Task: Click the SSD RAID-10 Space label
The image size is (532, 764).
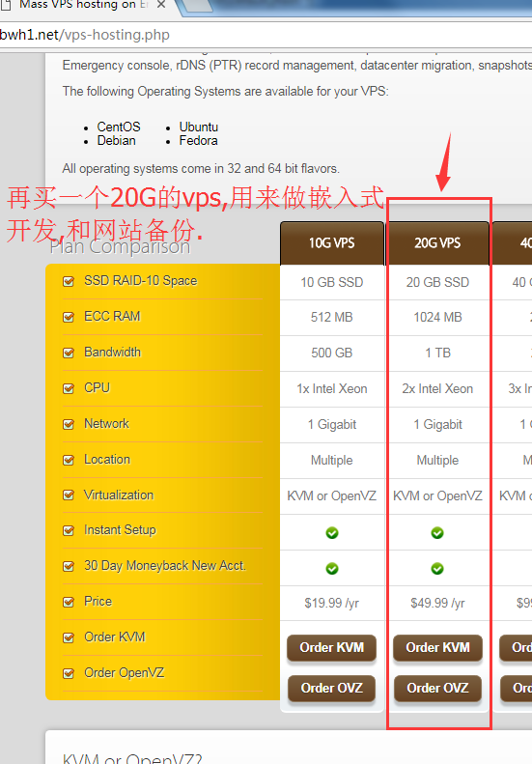Action: (141, 281)
